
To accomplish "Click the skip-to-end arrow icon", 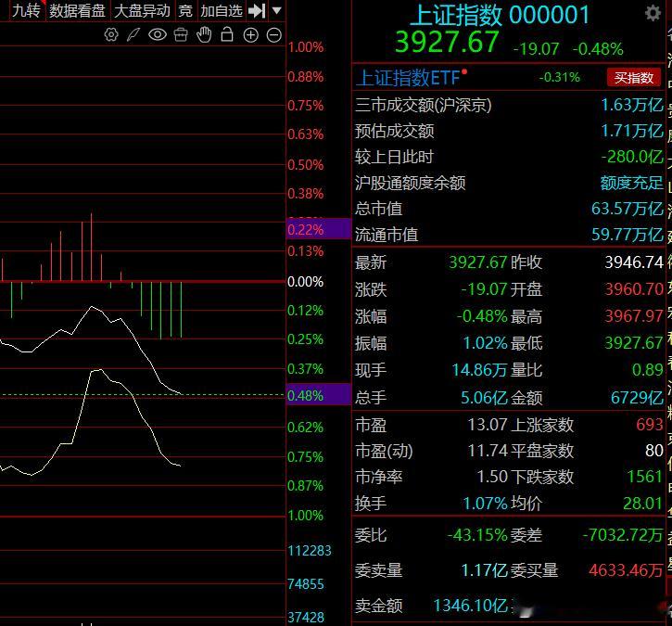I will pos(257,11).
